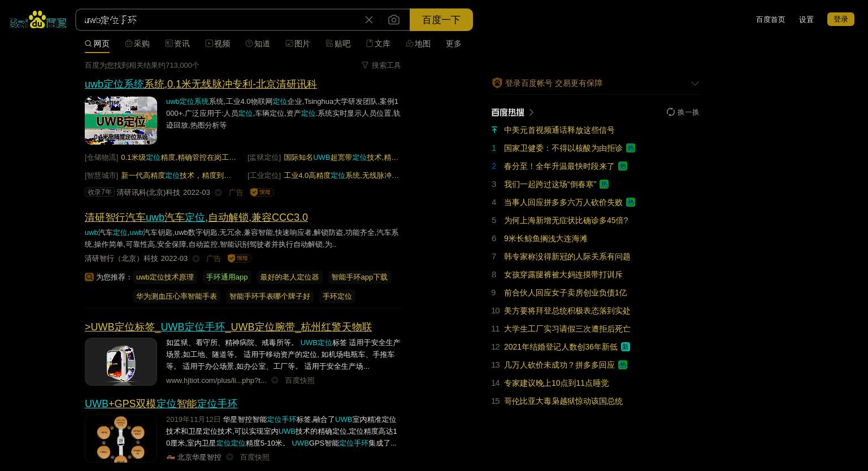The image size is (868, 471).
Task: Select suggestion 最好的老人定位器
Action: tap(290, 277)
